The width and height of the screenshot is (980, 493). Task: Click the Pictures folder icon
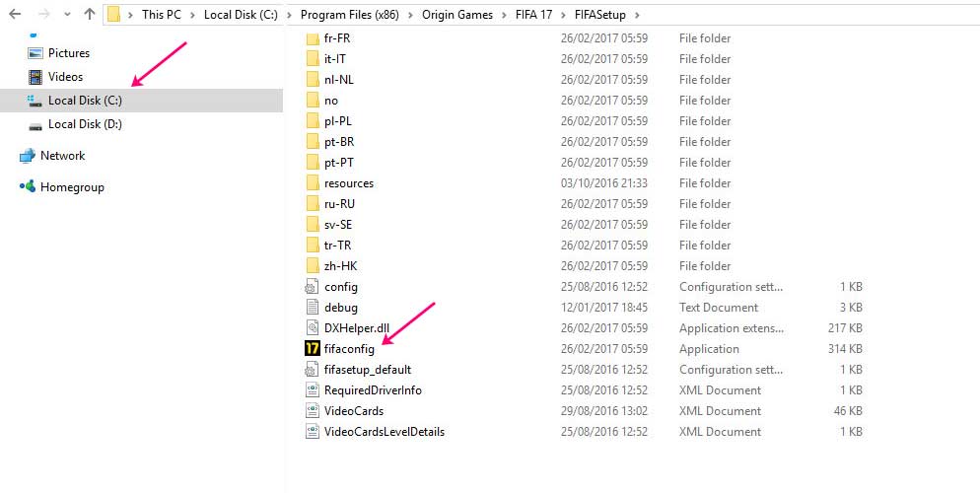[35, 53]
